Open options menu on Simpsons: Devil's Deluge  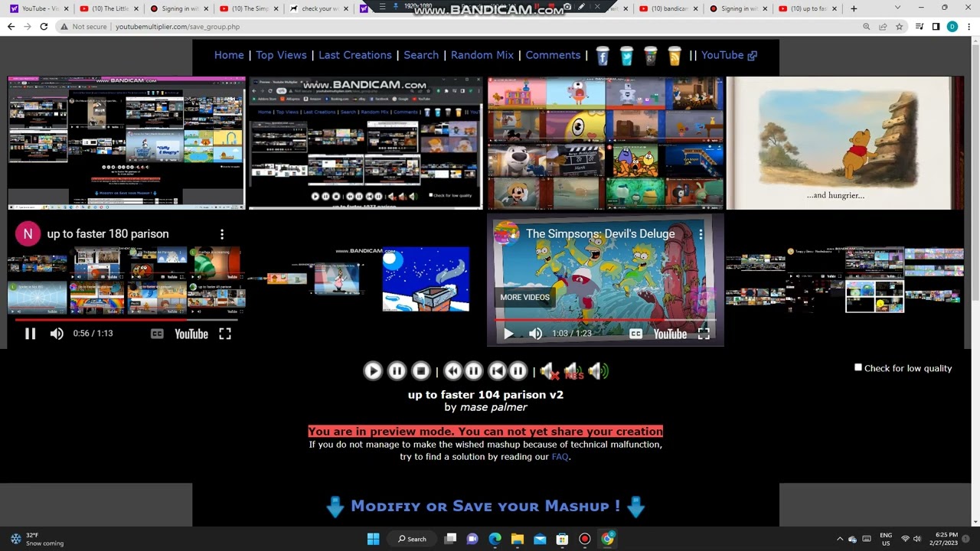[x=701, y=234]
